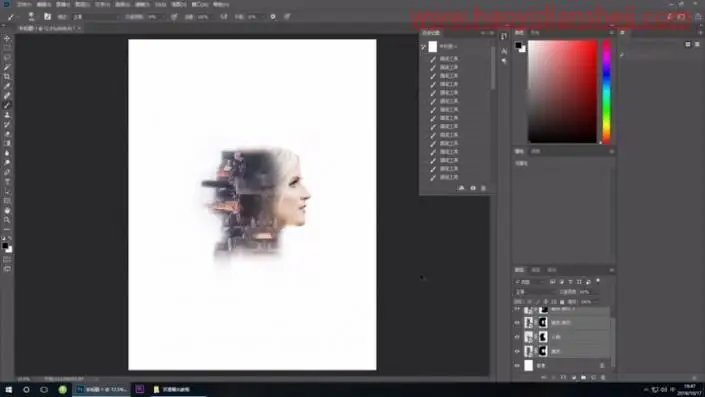Switch to the Swatches tab
This screenshot has width=705, height=397.
(x=535, y=33)
